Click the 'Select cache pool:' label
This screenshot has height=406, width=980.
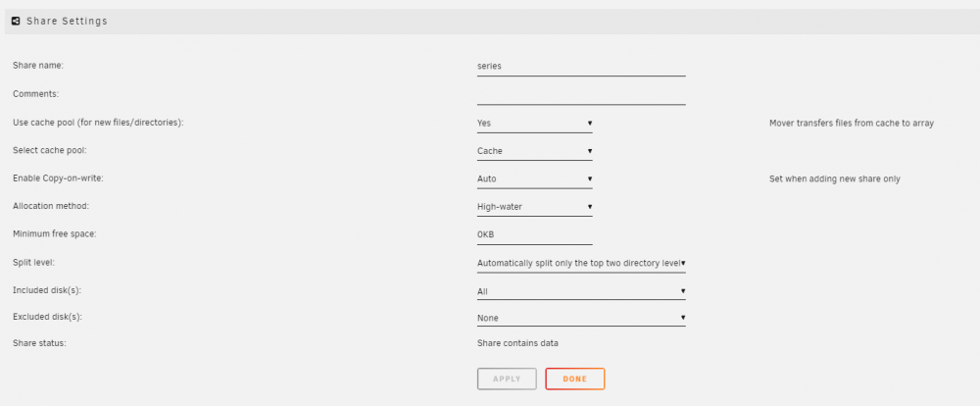47,151
